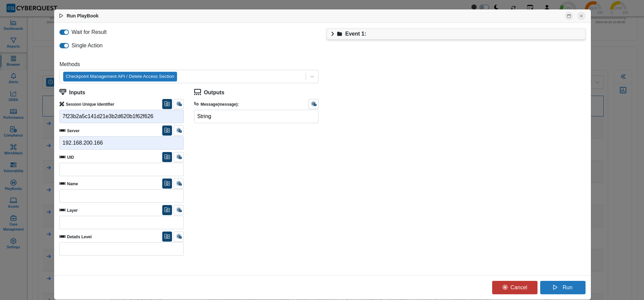Click the link icon for Session Unique Identifier
644x300 pixels.
coord(179,104)
